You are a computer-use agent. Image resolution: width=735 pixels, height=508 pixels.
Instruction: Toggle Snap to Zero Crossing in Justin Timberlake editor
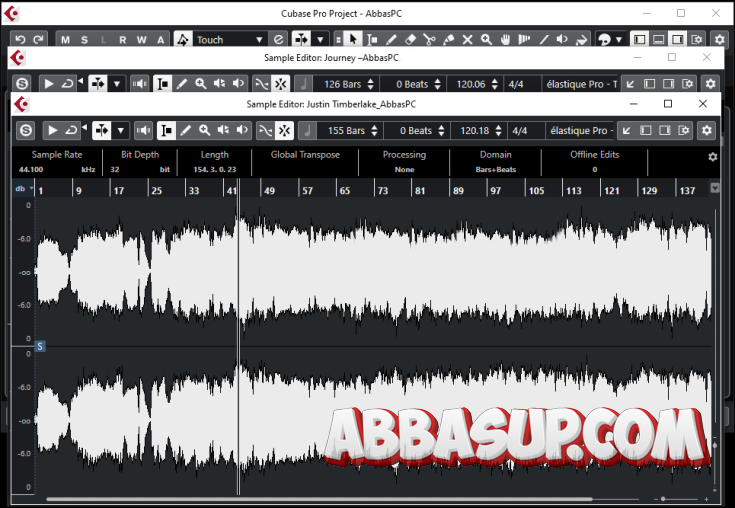pos(265,130)
